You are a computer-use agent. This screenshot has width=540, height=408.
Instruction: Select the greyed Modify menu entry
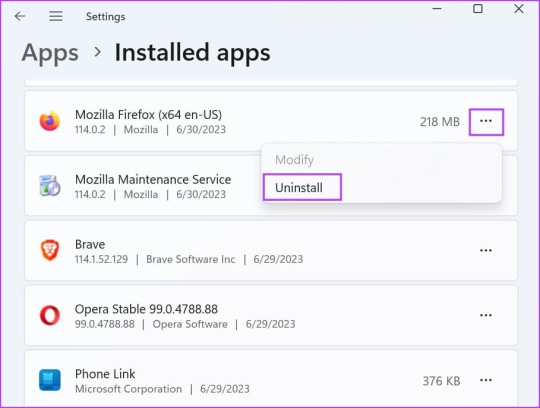coord(294,160)
